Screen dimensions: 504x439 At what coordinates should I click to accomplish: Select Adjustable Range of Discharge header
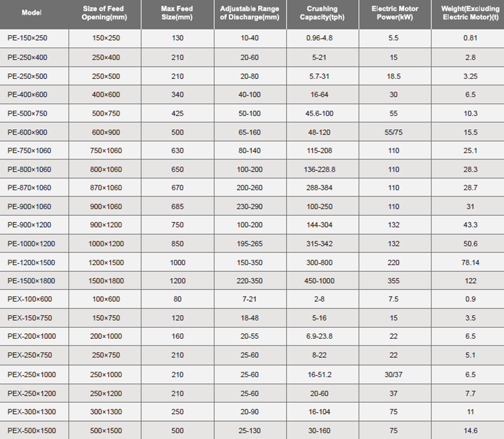pyautogui.click(x=250, y=13)
